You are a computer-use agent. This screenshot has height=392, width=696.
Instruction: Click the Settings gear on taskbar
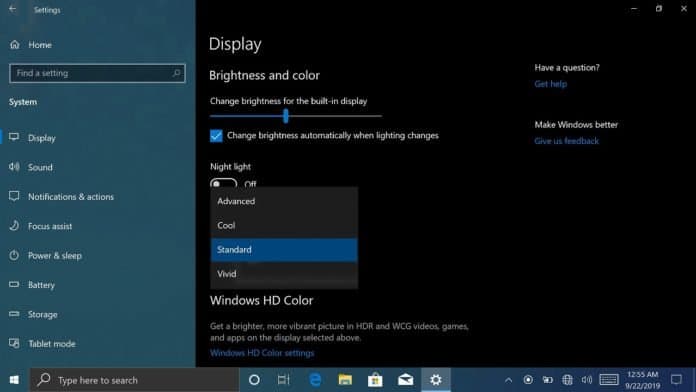[436, 380]
